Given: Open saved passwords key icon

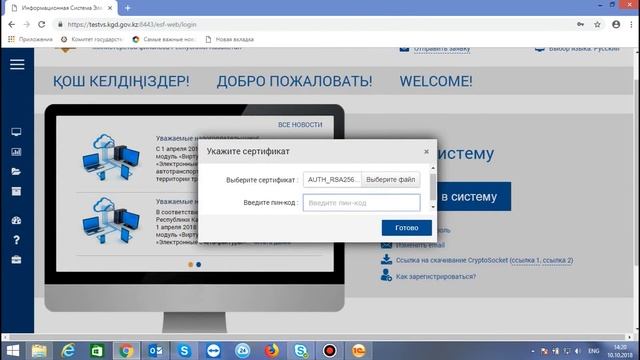Looking at the screenshot, I should coord(580,24).
